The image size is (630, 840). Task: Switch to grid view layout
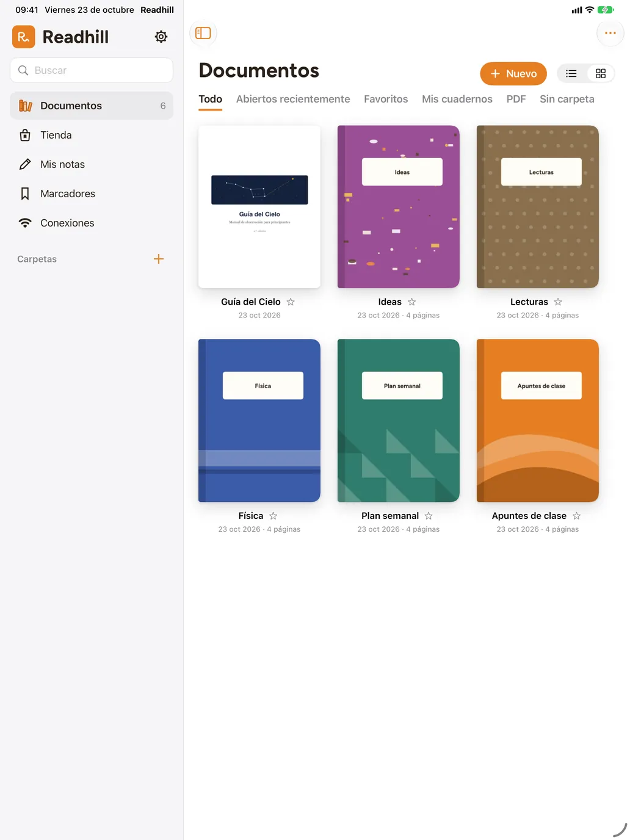pos(601,73)
